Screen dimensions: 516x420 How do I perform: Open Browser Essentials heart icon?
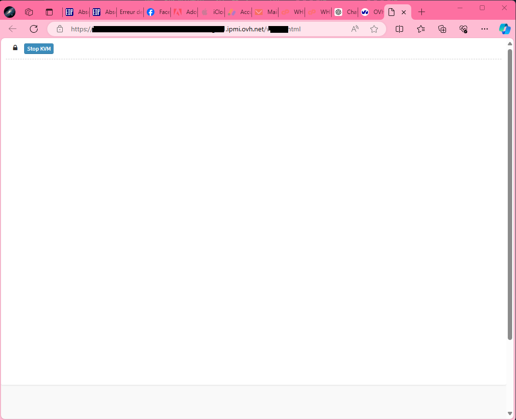click(463, 29)
